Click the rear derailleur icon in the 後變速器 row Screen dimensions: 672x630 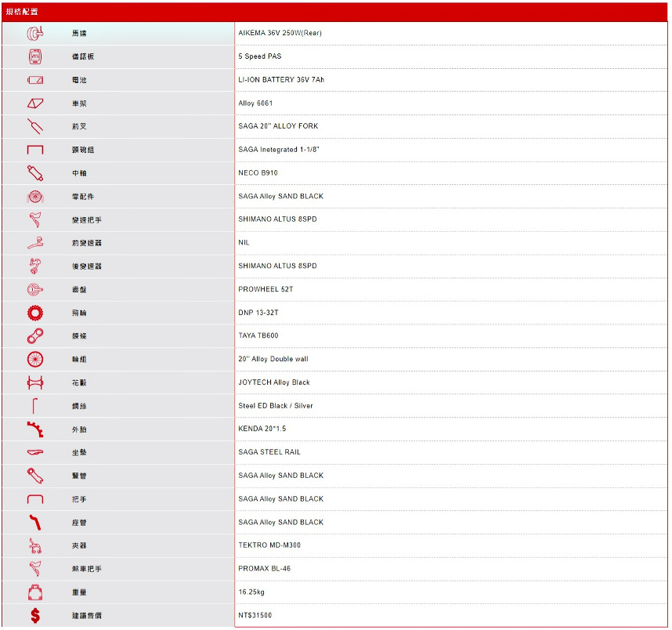pyautogui.click(x=35, y=266)
